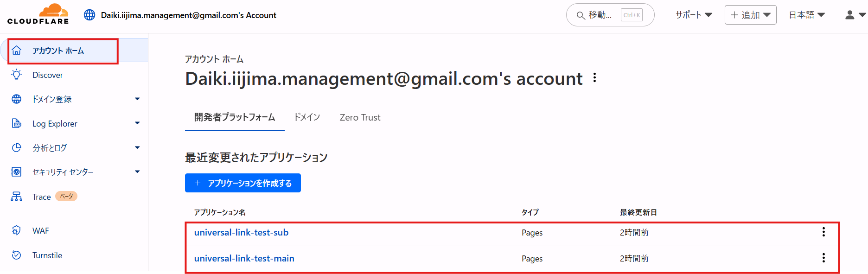Click the WAF shield icon
The image size is (868, 274).
tap(17, 230)
